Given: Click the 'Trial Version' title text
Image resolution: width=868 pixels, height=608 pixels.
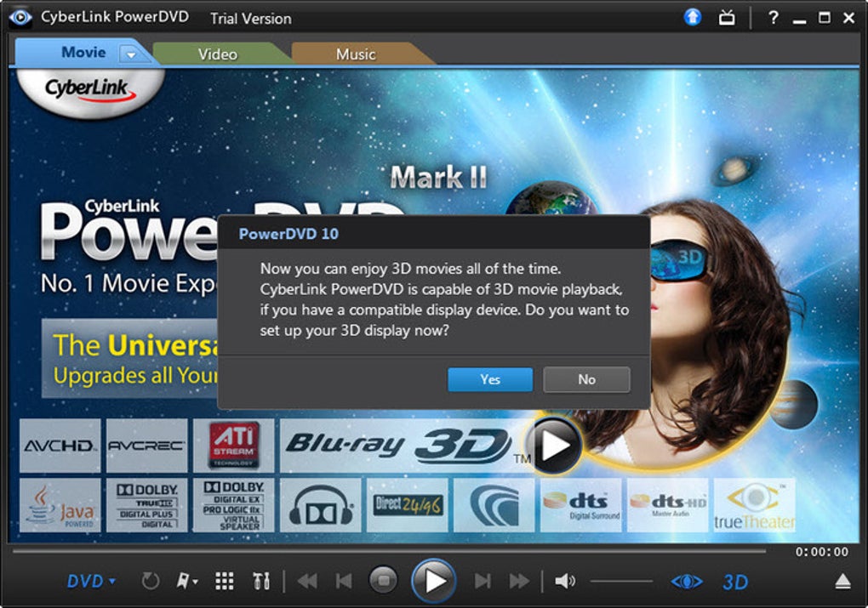Looking at the screenshot, I should [x=250, y=18].
